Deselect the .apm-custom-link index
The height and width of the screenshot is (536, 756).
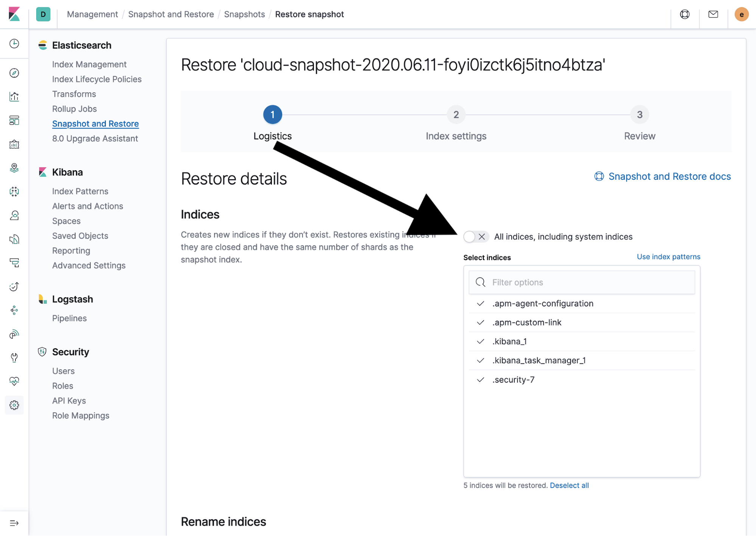point(582,323)
